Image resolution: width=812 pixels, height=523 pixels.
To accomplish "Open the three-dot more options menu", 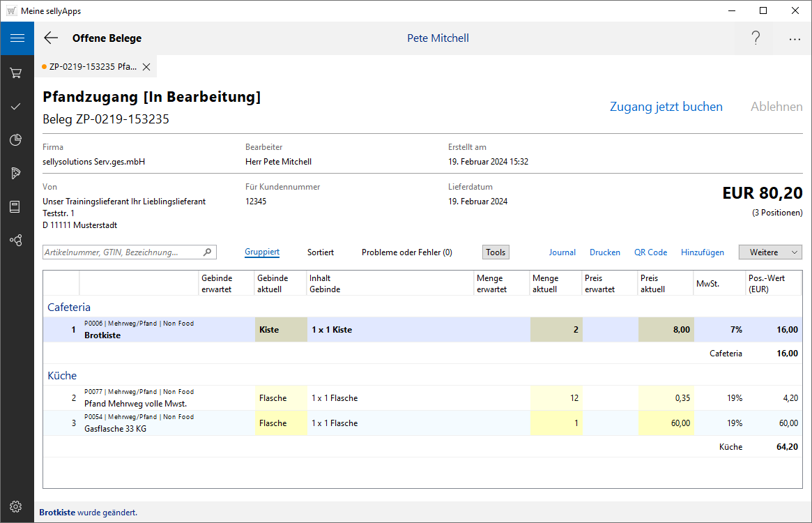I will tap(795, 39).
